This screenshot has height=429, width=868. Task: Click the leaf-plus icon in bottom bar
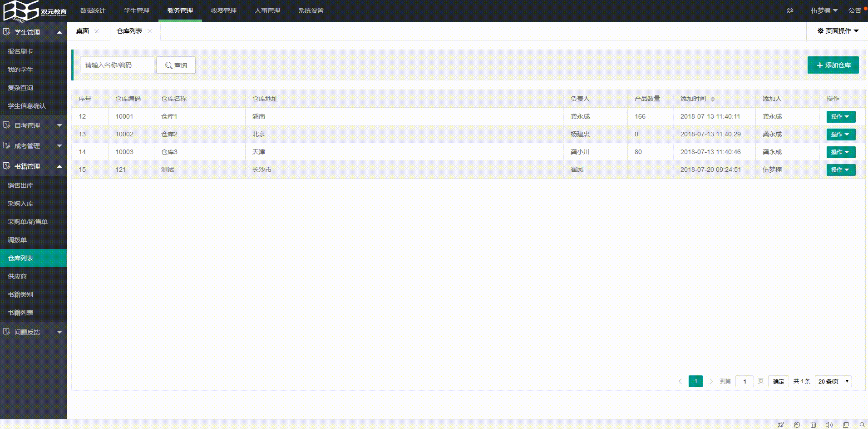(x=797, y=424)
